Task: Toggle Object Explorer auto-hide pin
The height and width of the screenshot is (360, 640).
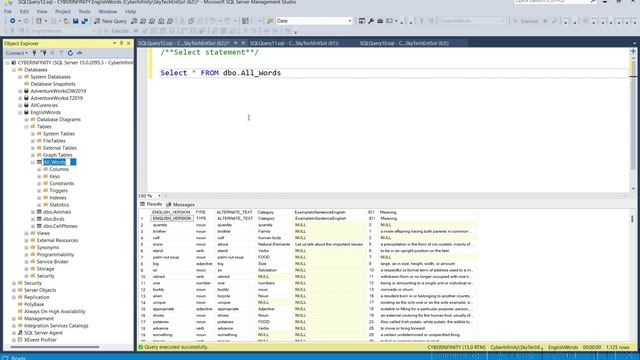Action: 121,43
